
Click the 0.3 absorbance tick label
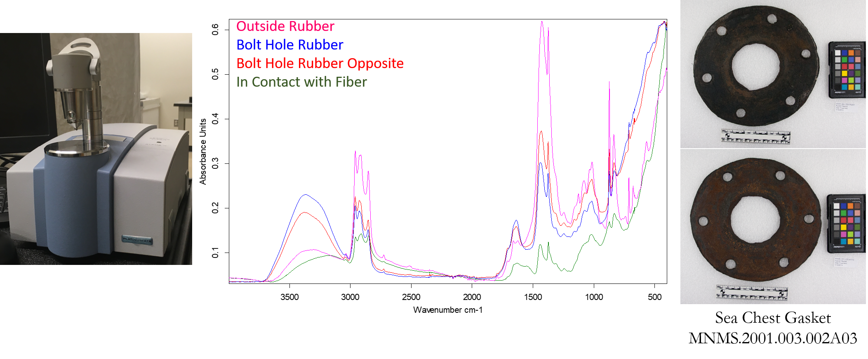215,163
